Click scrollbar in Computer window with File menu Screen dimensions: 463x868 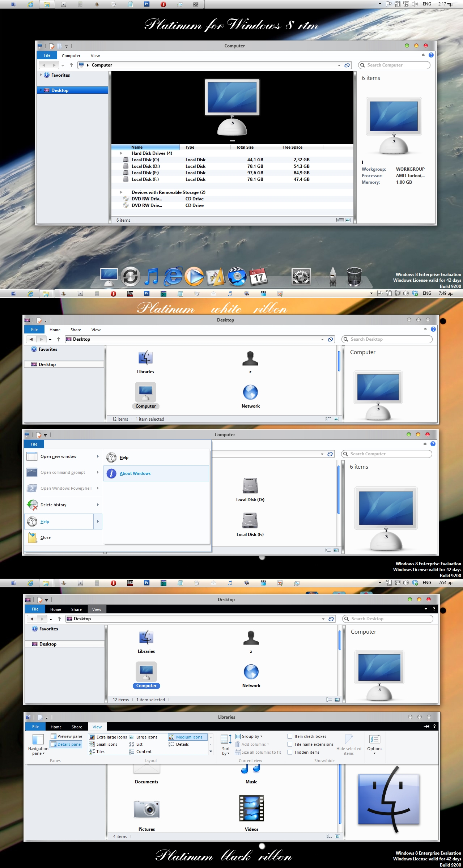point(339,490)
